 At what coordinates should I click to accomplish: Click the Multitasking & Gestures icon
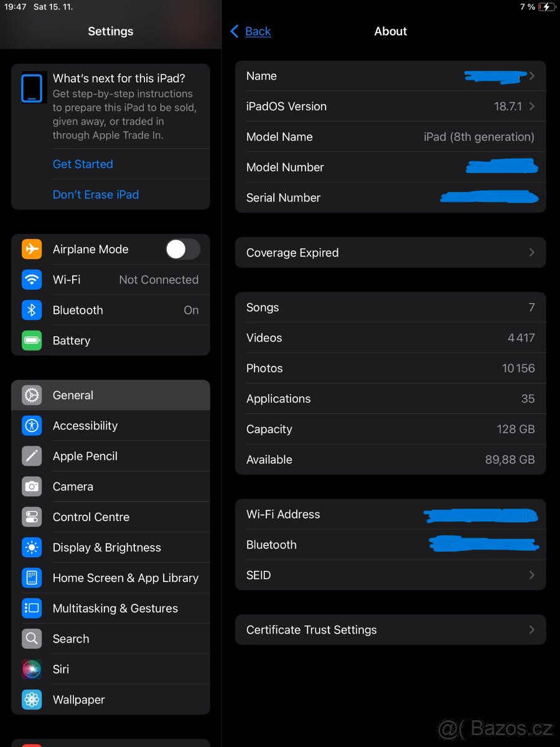point(32,608)
